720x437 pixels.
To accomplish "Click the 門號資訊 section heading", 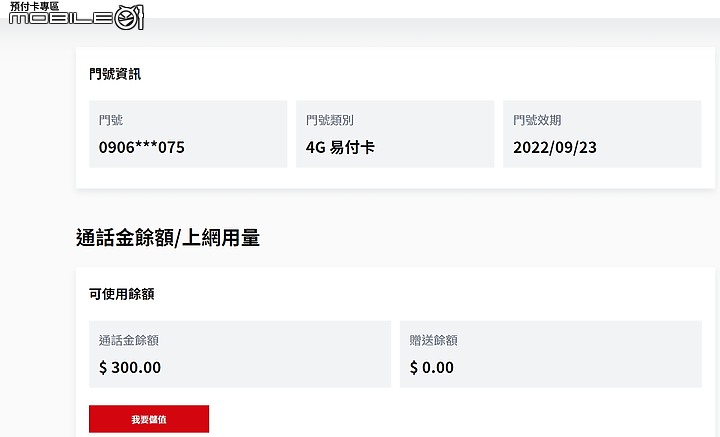I will click(x=115, y=74).
